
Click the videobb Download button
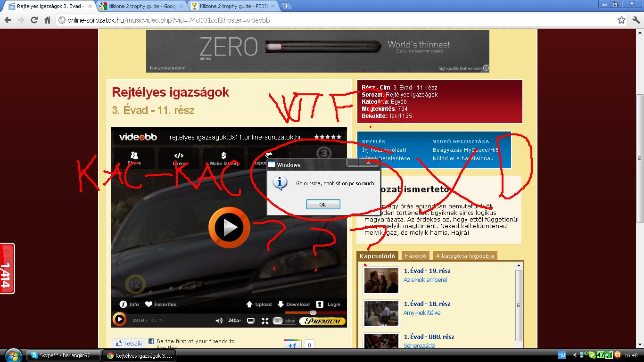[293, 304]
